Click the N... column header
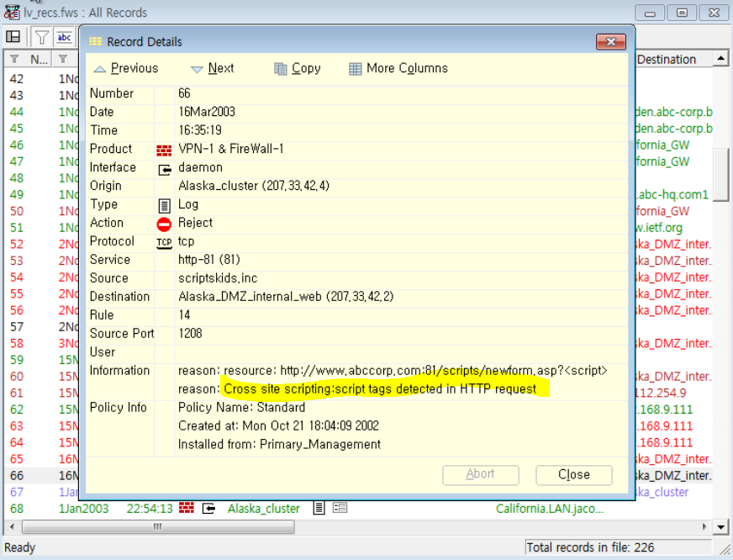Screen dimensions: 733x560 point(27,60)
